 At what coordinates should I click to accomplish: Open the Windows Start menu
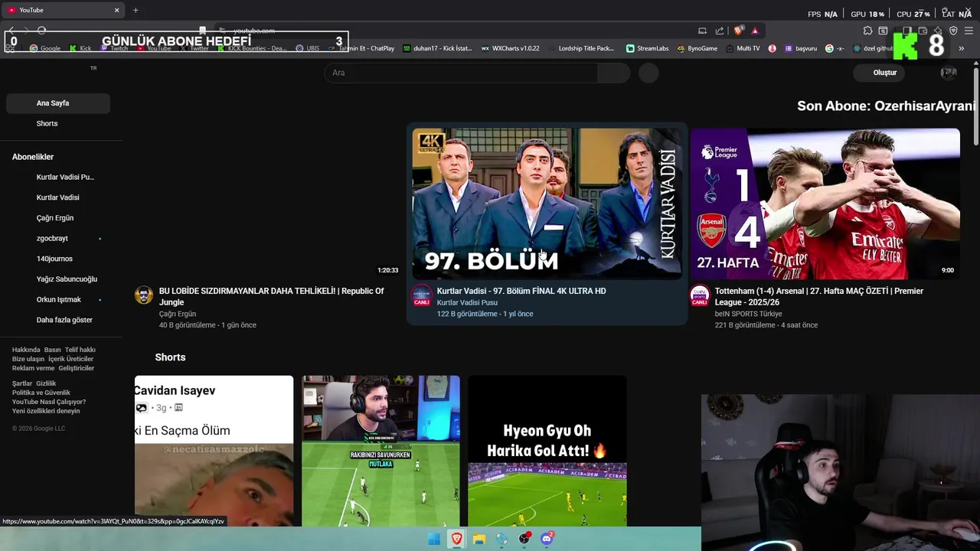434,539
